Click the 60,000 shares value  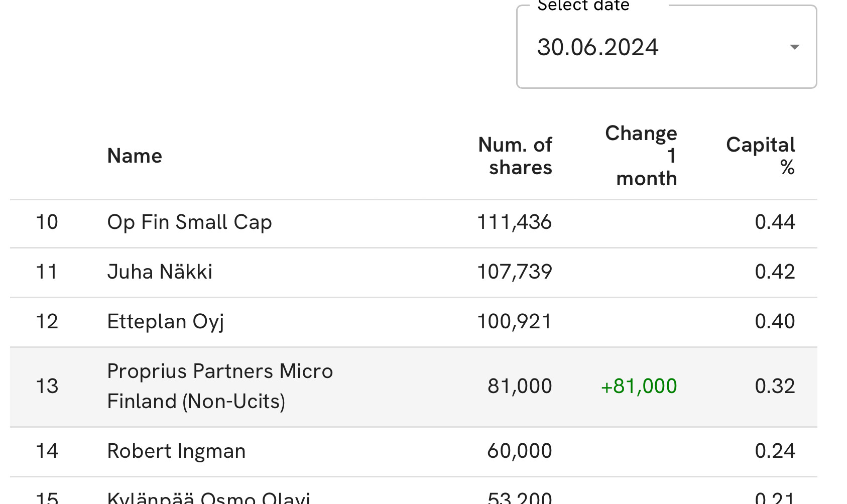point(519,451)
